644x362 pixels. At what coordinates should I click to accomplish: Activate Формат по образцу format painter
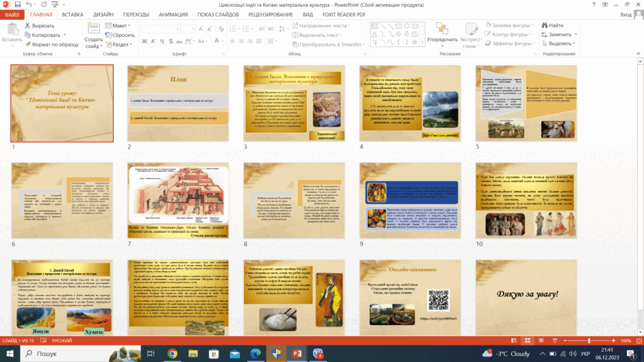[x=51, y=44]
